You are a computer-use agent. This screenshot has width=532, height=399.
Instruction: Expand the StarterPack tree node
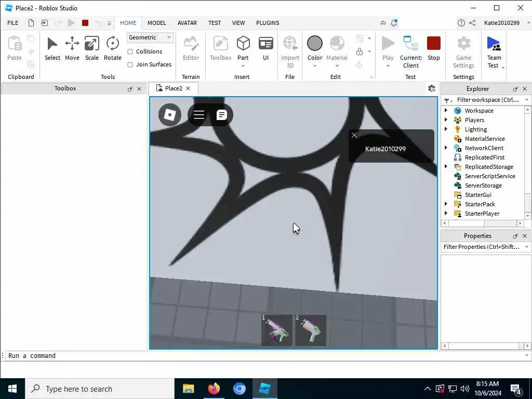point(446,204)
